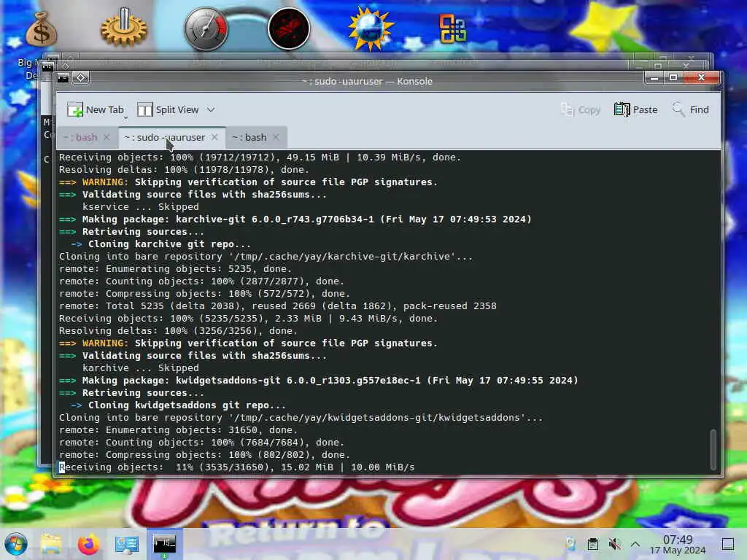This screenshot has height=560, width=747.
Task: Close the first bash tab
Action: click(x=107, y=137)
